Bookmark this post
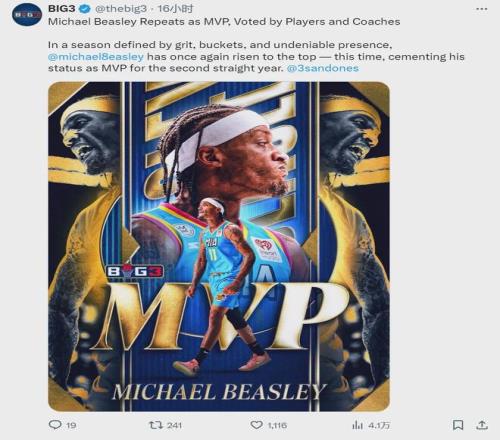Viewport: 500px width, 440px height. click(x=458, y=425)
